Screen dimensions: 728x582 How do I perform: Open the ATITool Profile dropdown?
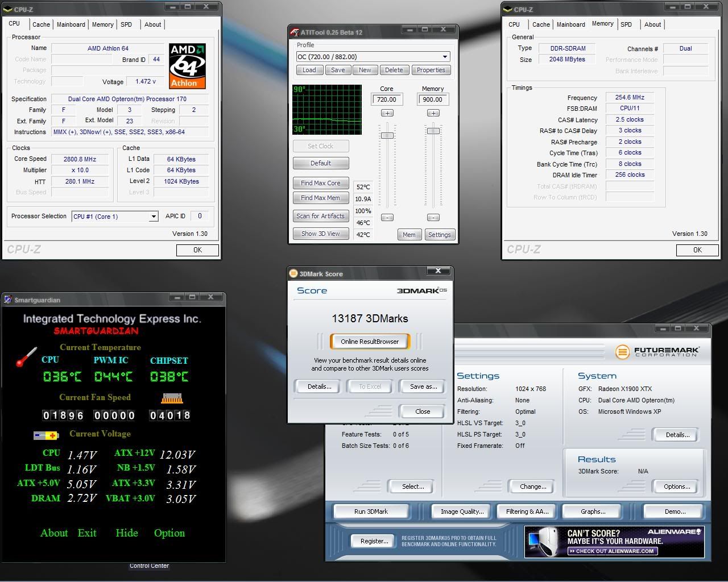point(445,57)
